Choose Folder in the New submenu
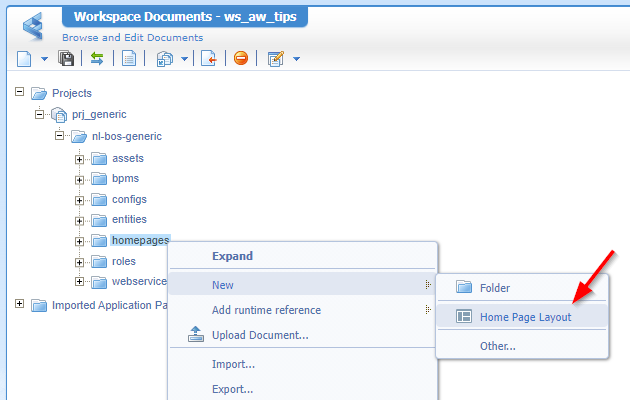Viewport: 630px width, 400px height. 495,288
